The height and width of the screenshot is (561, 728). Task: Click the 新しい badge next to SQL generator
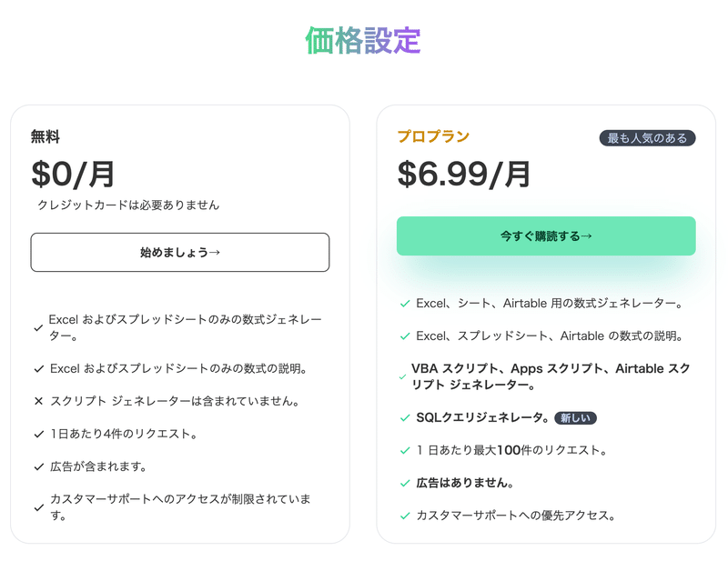[575, 418]
